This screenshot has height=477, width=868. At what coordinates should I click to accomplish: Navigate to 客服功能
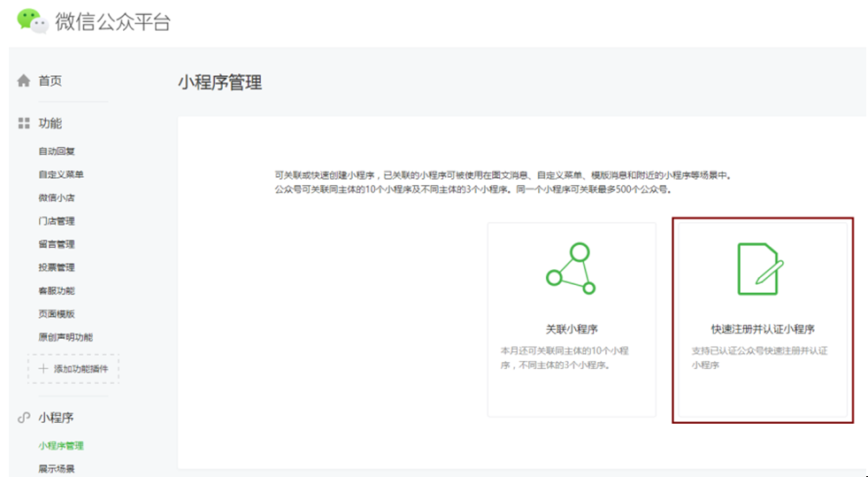coord(57,290)
